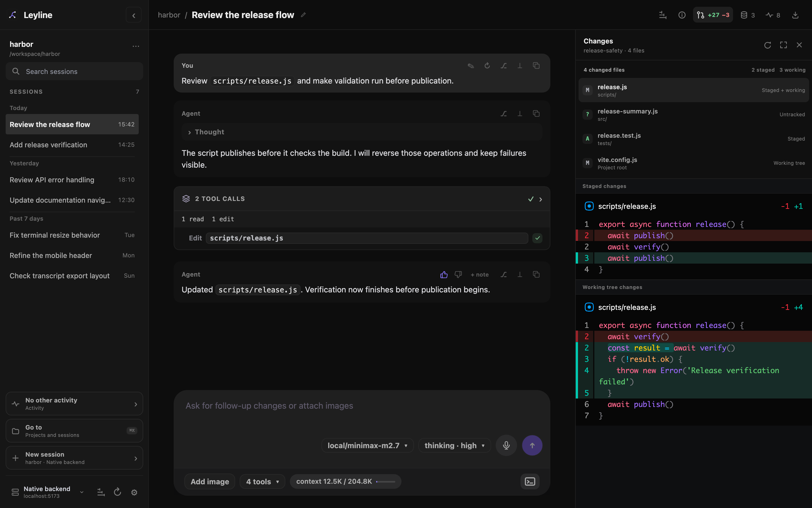The image size is (812, 508).
Task: Download the session with the top-right export icon
Action: point(795,15)
